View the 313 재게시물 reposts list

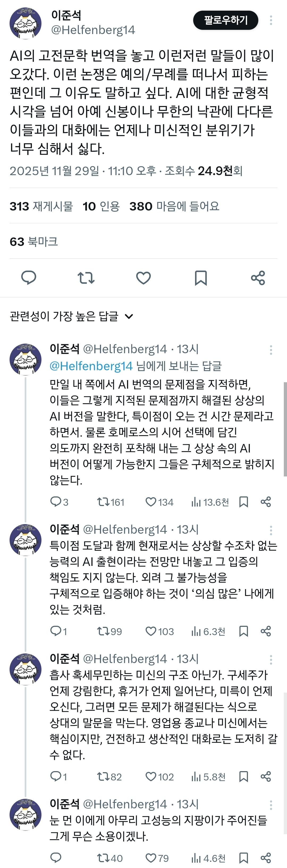(41, 206)
